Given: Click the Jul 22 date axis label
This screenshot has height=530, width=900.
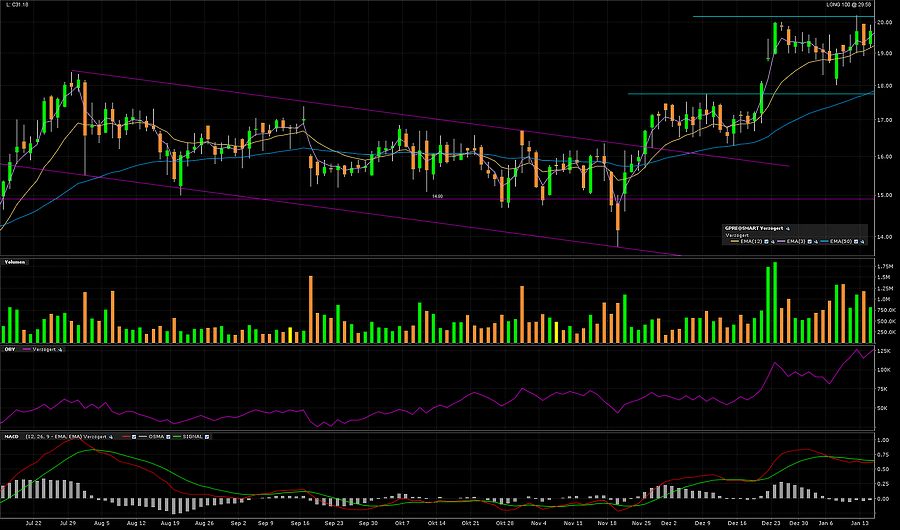Looking at the screenshot, I should [34, 523].
